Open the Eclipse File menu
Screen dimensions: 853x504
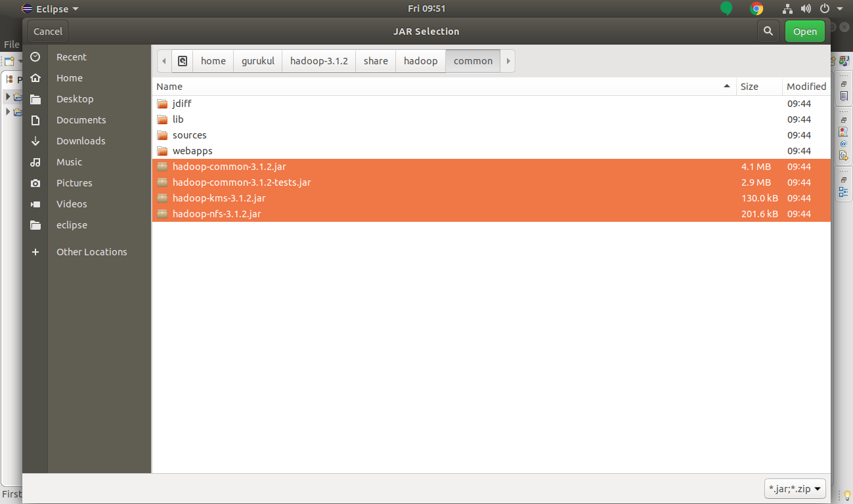pyautogui.click(x=11, y=45)
